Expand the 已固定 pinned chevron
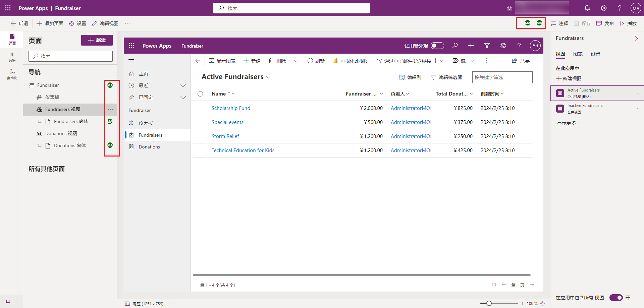This screenshot has width=644, height=308. pos(183,97)
